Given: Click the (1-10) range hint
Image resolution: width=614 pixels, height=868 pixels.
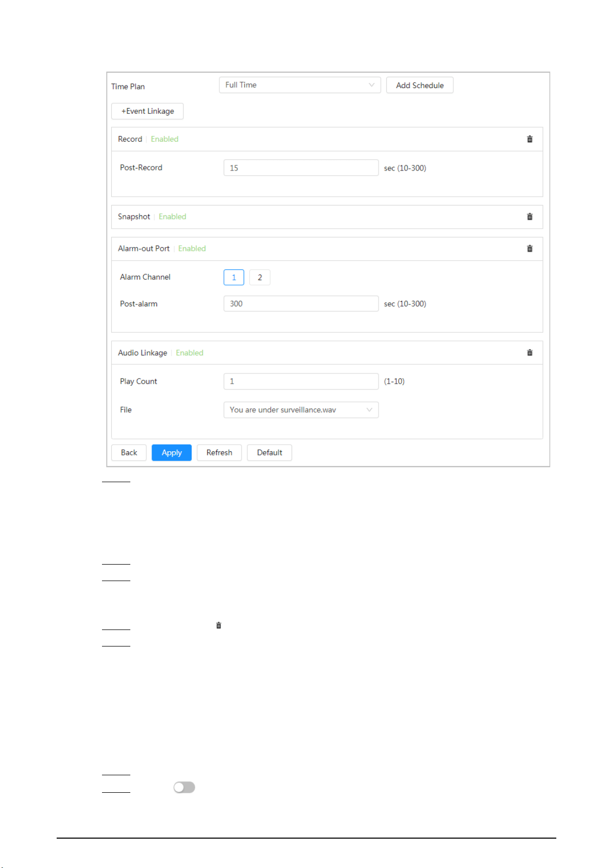Looking at the screenshot, I should pyautogui.click(x=395, y=381).
